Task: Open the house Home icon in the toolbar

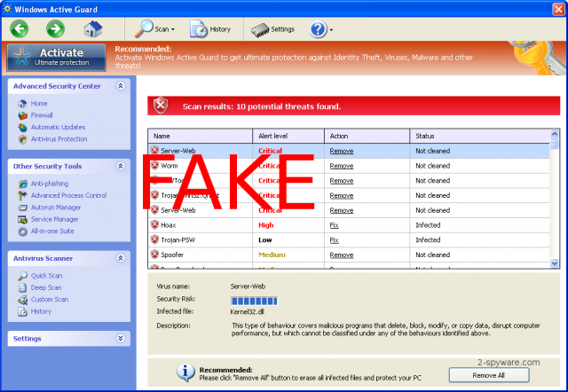Action: pyautogui.click(x=93, y=29)
